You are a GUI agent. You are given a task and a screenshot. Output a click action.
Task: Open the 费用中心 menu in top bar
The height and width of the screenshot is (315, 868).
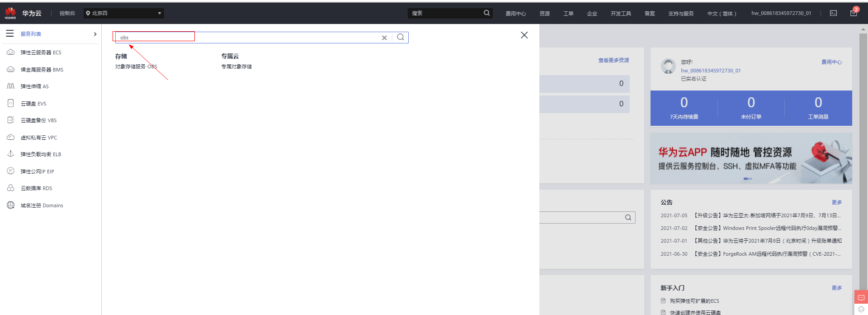515,14
